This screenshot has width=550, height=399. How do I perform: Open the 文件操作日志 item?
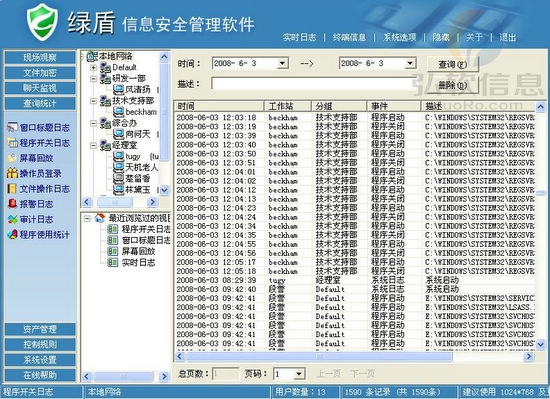click(x=39, y=189)
